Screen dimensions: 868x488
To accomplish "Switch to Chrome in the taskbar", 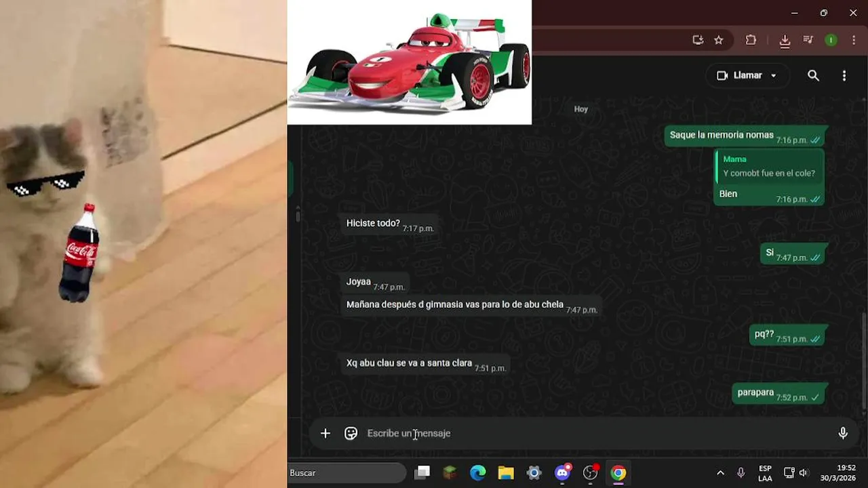I will [x=618, y=472].
